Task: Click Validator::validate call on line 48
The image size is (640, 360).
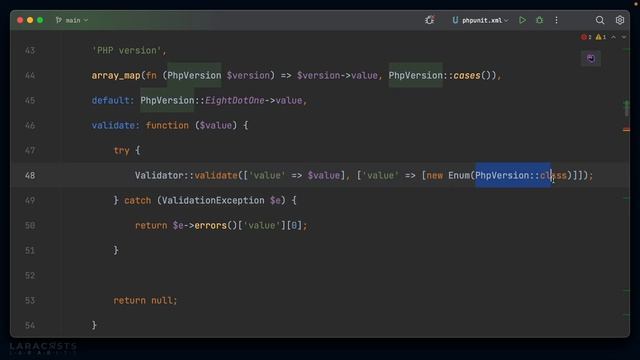Action: [x=187, y=176]
